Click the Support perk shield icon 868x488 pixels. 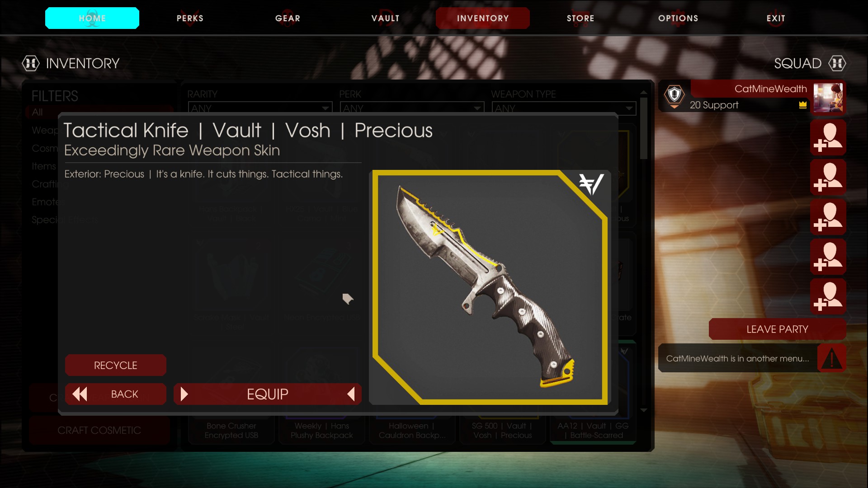click(x=674, y=96)
